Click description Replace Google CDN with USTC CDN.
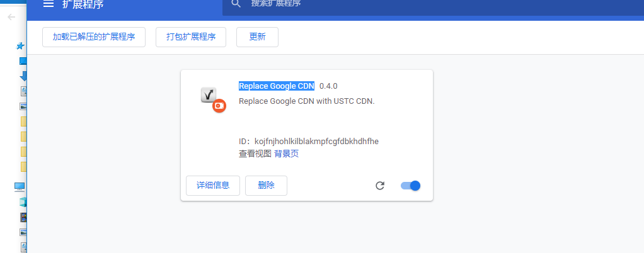The height and width of the screenshot is (253, 644). click(x=307, y=101)
